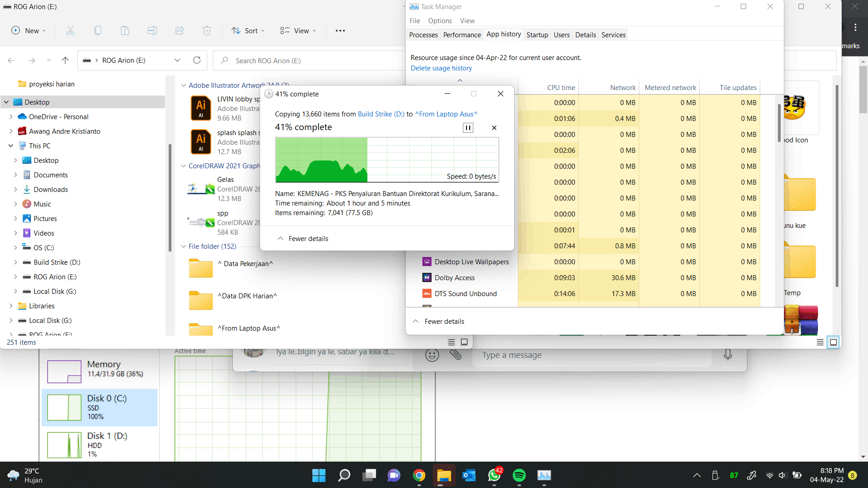
Task: Click ^From Laptop Asus^ destination link
Action: [x=446, y=114]
